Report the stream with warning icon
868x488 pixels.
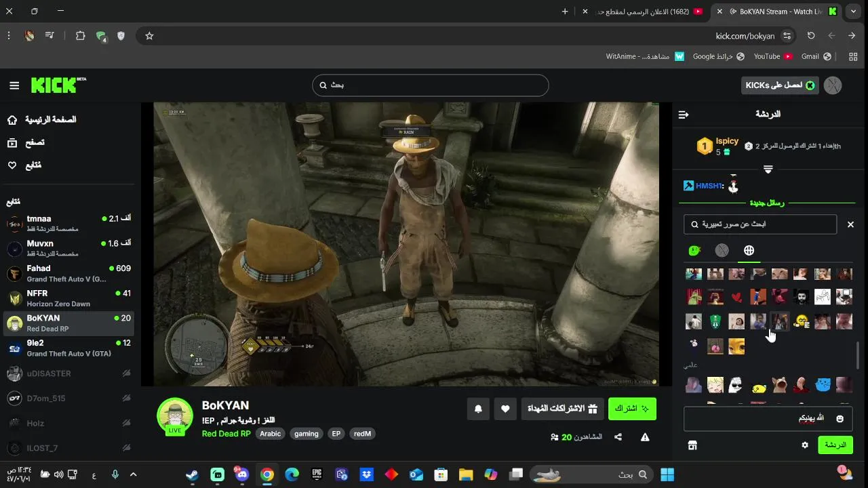click(645, 437)
